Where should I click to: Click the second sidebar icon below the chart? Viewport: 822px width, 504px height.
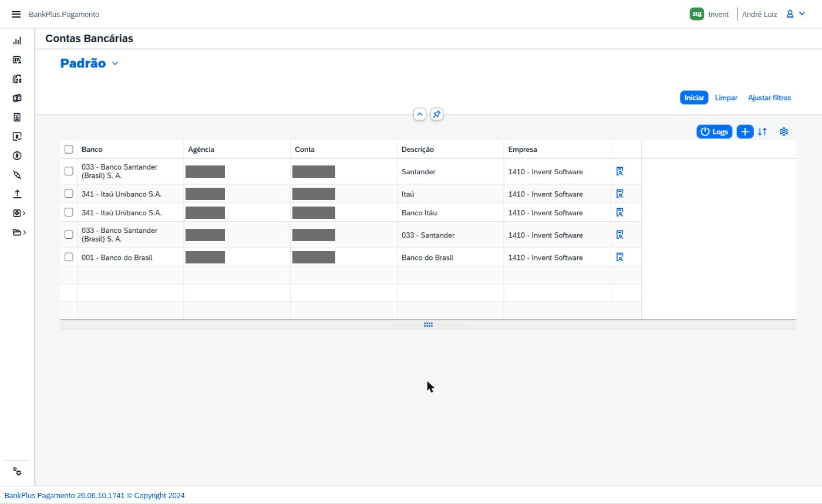[17, 60]
